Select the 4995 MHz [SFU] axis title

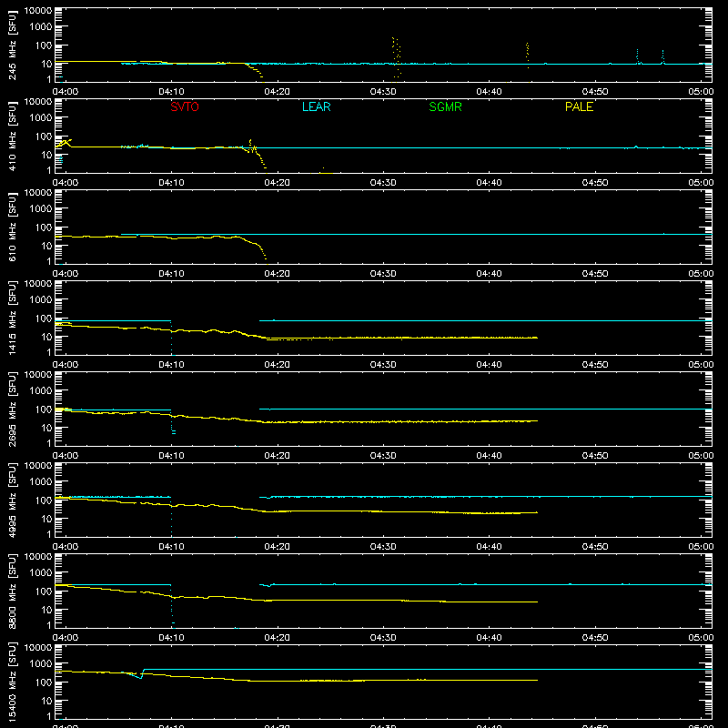(x=13, y=500)
